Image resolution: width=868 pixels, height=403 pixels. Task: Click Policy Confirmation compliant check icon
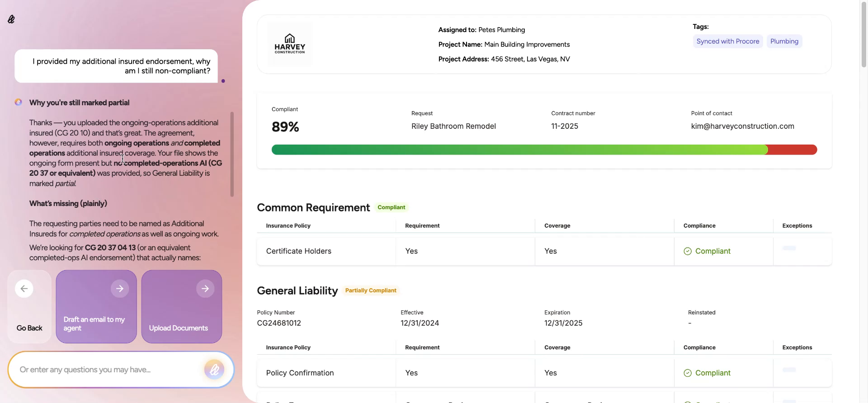(x=688, y=373)
